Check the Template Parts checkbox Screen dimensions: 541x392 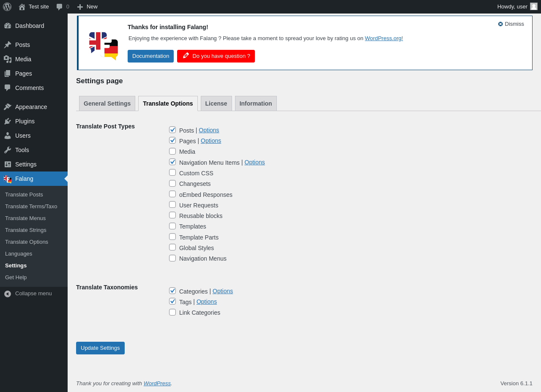172,237
